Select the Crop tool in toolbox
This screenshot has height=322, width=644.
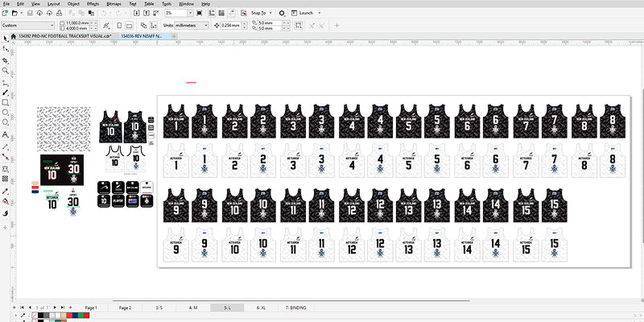tap(6, 60)
